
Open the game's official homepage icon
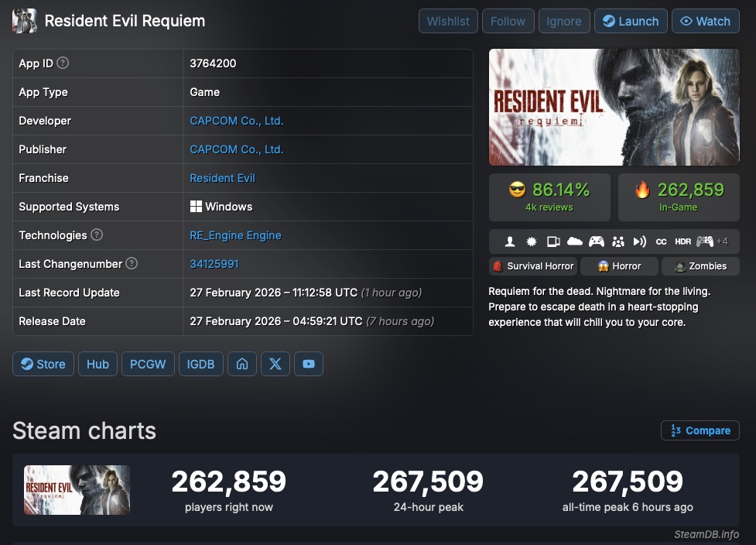pyautogui.click(x=241, y=363)
